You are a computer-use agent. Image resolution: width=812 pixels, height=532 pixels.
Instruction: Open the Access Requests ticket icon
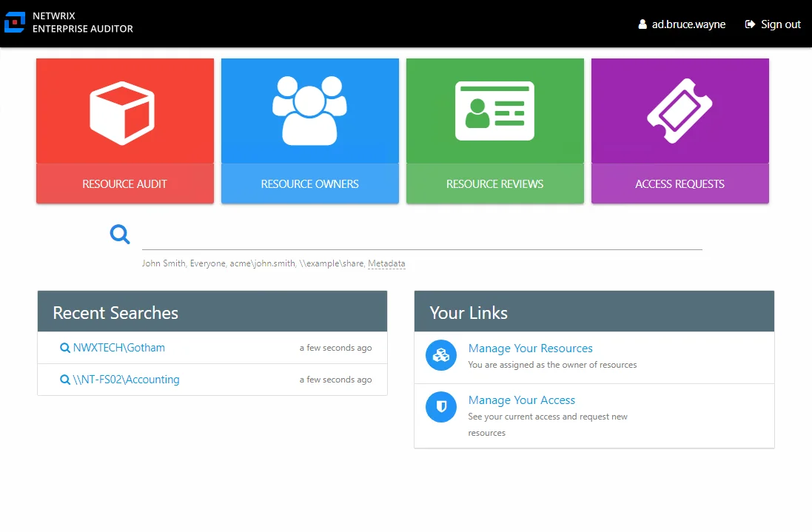pos(680,111)
